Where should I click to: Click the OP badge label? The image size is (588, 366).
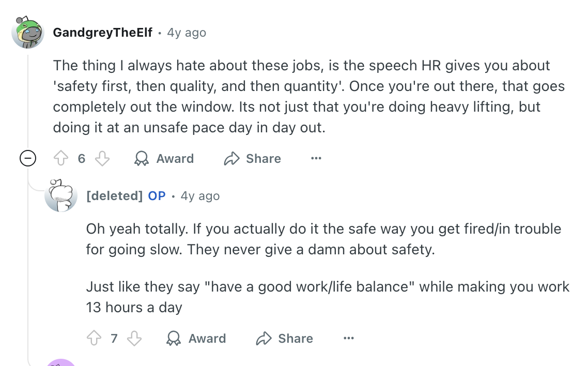[157, 196]
